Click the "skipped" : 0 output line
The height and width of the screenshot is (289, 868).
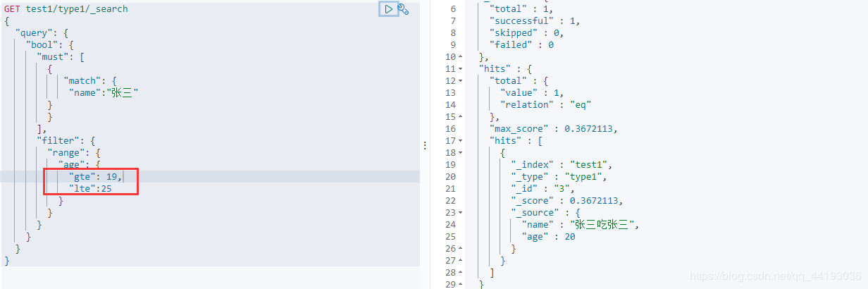[526, 32]
